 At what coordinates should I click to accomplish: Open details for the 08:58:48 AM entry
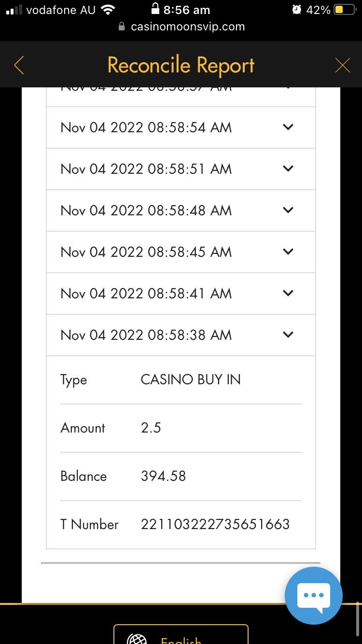point(288,210)
